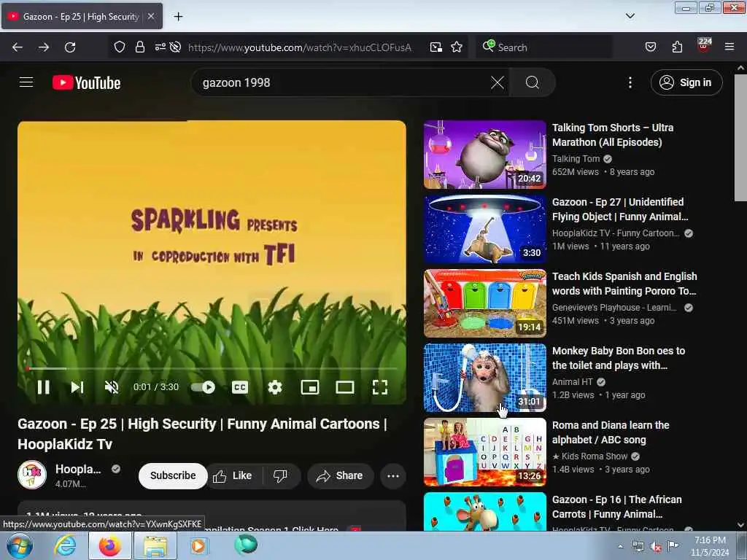
Task: Subscribe to HooplaKidz channel
Action: pyautogui.click(x=173, y=475)
